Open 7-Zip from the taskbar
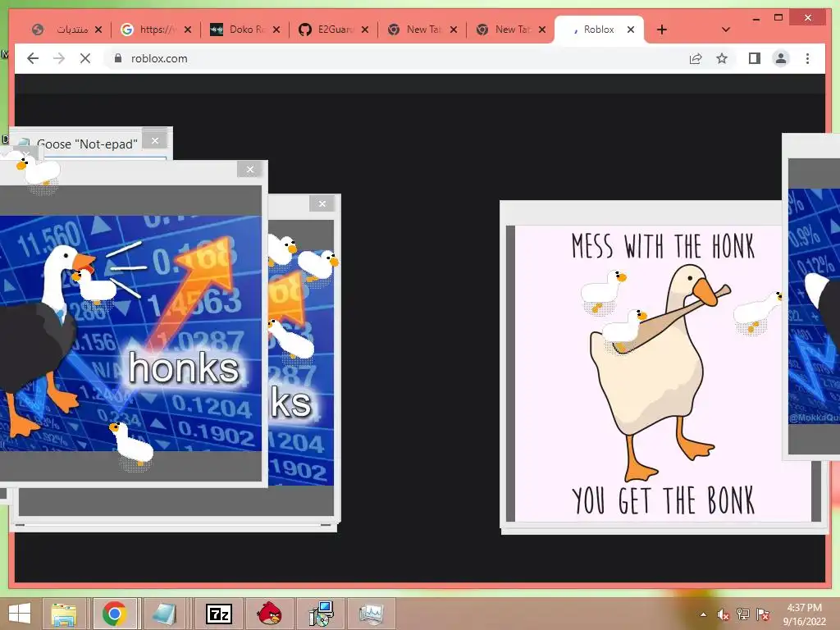 (218, 614)
